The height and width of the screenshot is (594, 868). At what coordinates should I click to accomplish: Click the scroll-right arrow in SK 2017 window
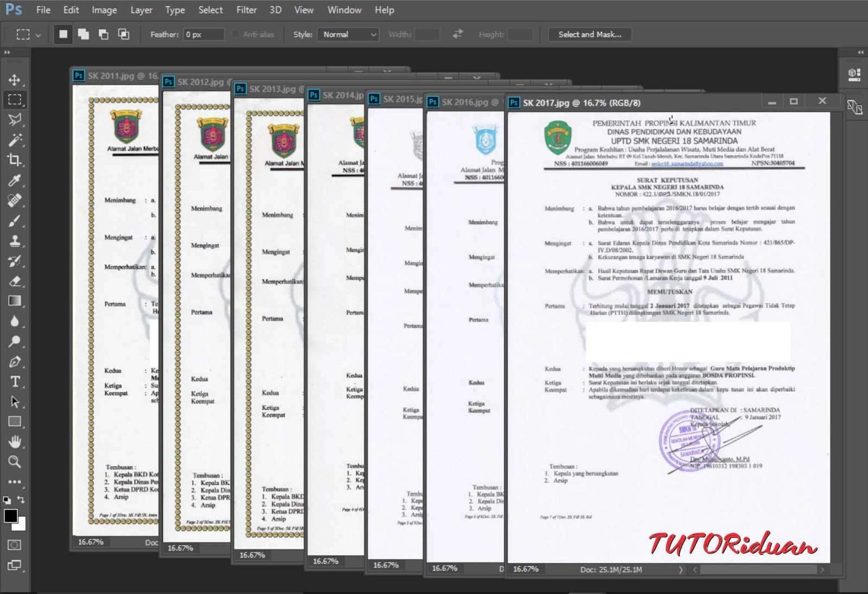click(x=822, y=570)
